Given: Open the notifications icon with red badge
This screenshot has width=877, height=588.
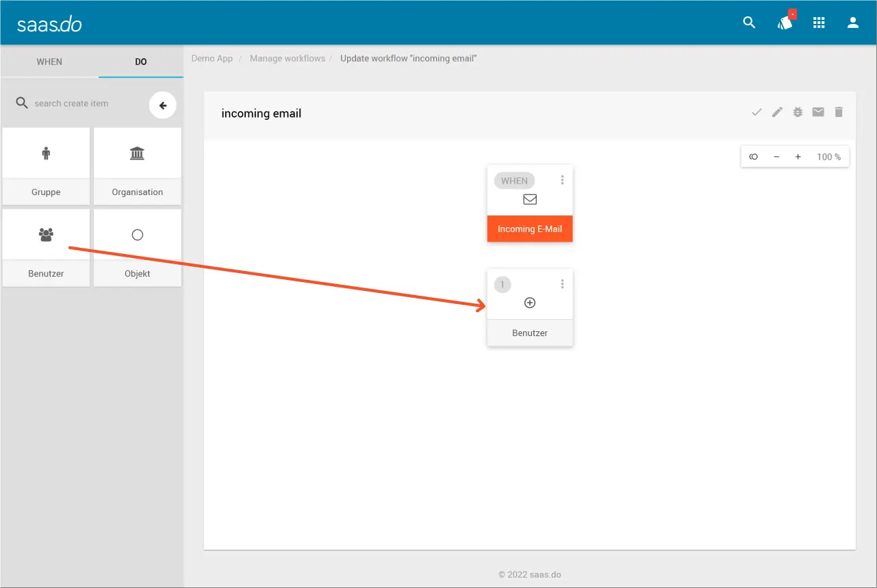Looking at the screenshot, I should coord(785,23).
